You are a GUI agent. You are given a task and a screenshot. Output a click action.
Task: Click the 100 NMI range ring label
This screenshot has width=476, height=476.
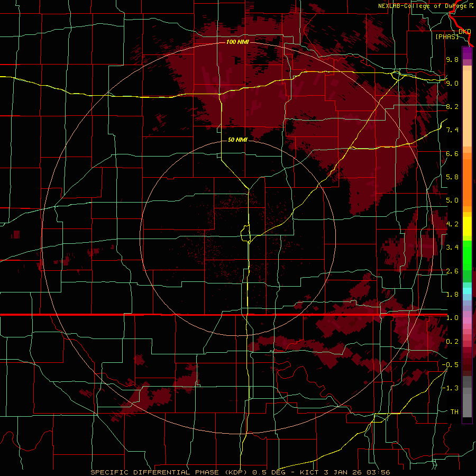237,42
